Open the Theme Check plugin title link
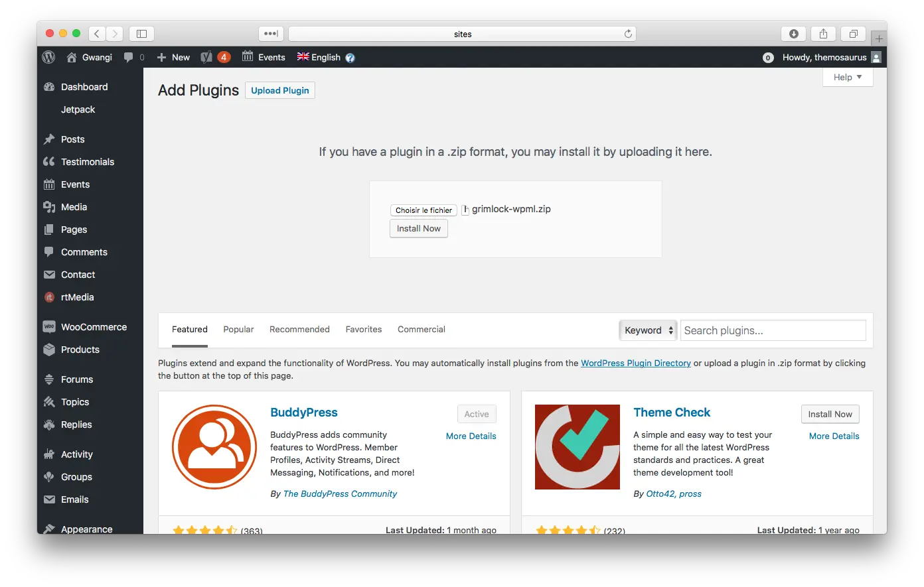 coord(672,413)
